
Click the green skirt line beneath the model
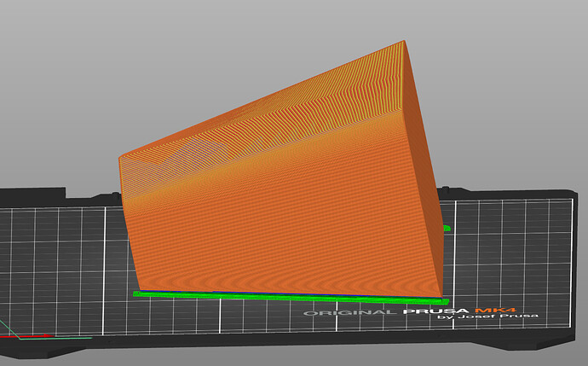click(x=291, y=298)
